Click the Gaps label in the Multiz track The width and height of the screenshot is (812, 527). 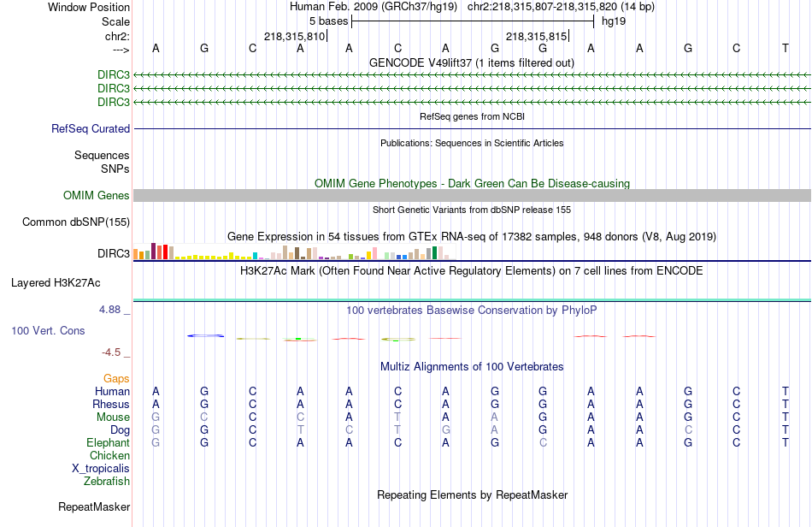[116, 378]
